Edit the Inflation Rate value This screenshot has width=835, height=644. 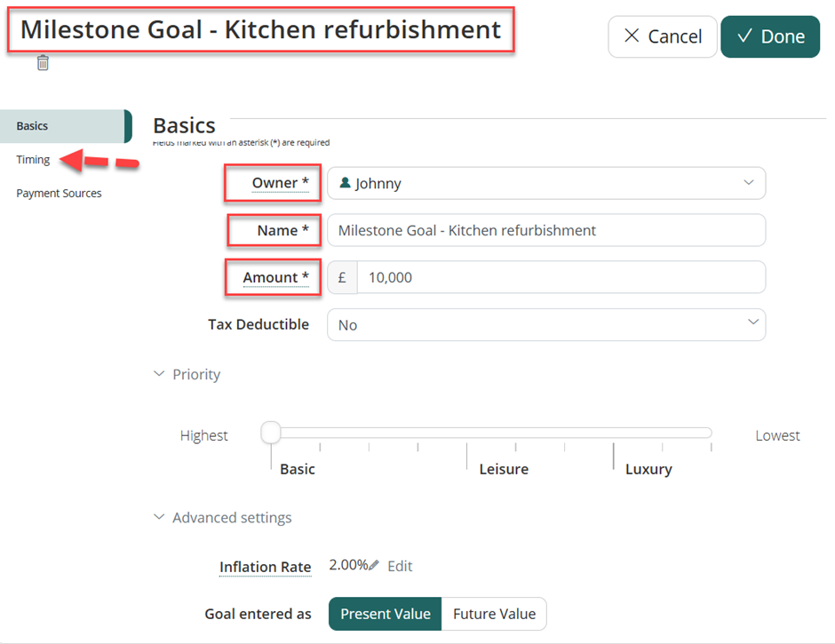[400, 566]
